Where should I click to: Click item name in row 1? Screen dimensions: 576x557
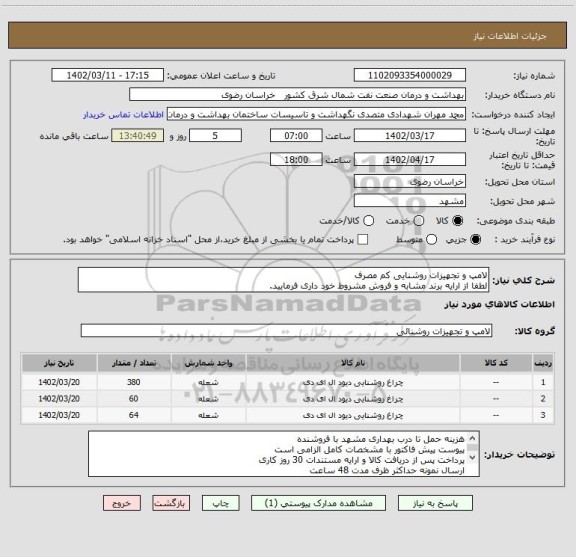pyautogui.click(x=353, y=382)
